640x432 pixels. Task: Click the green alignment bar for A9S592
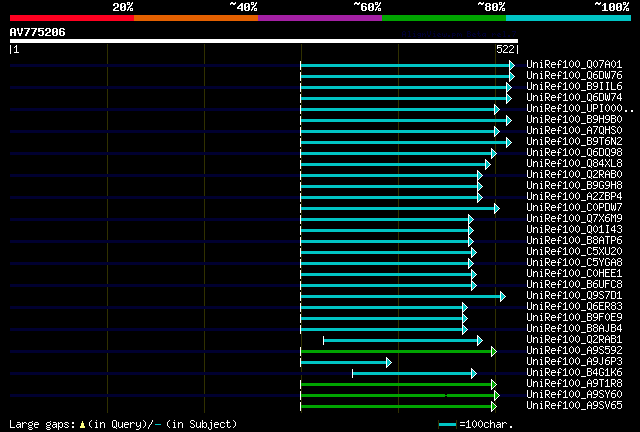398,352
